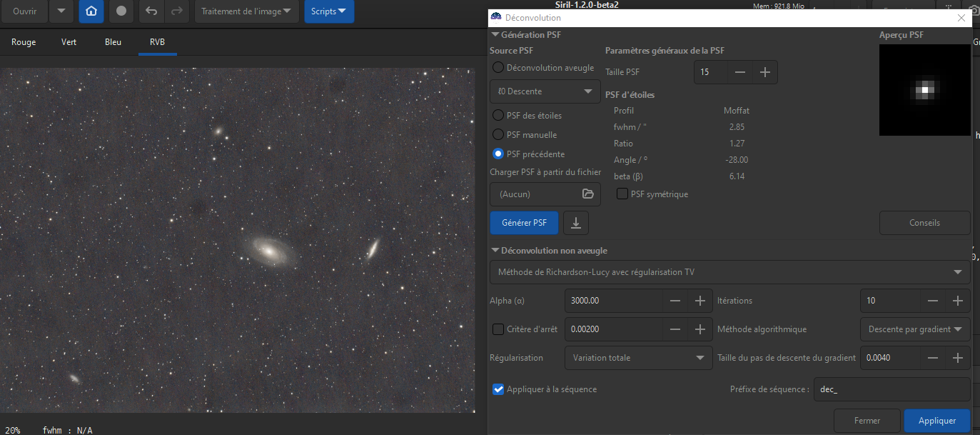Click gradient step size value field

[x=891, y=358]
